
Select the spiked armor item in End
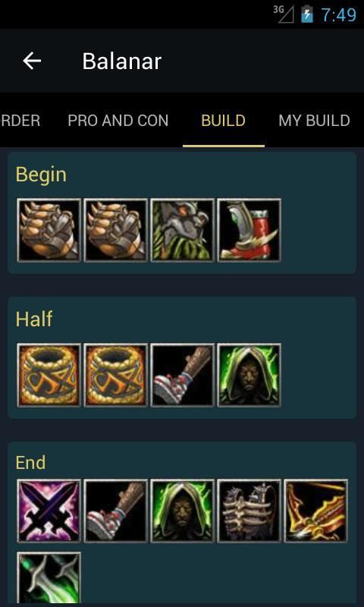coord(249,511)
